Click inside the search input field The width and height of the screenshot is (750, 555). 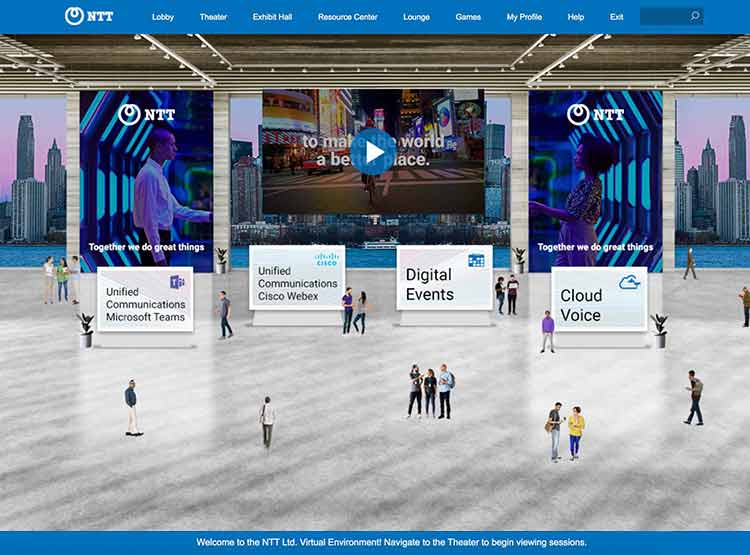662,16
